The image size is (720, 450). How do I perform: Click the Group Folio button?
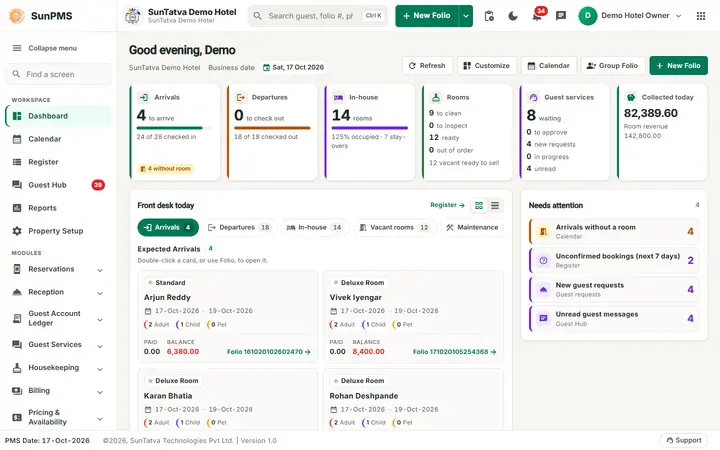[x=613, y=66]
